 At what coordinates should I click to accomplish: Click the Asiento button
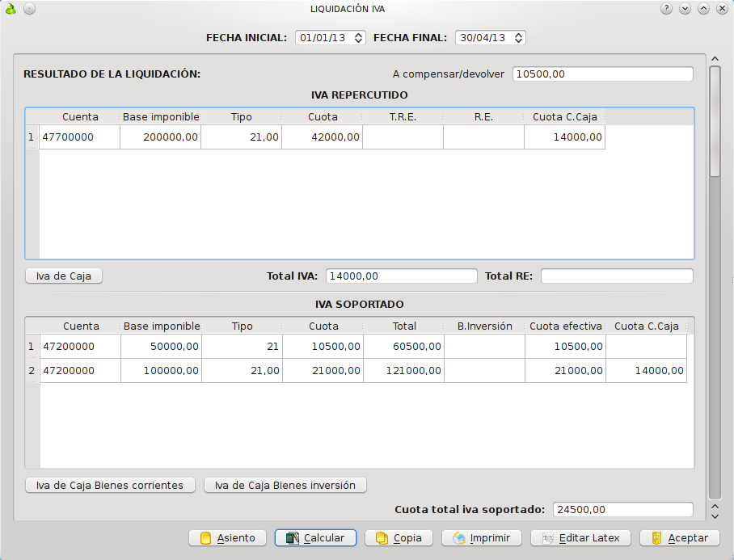(227, 538)
